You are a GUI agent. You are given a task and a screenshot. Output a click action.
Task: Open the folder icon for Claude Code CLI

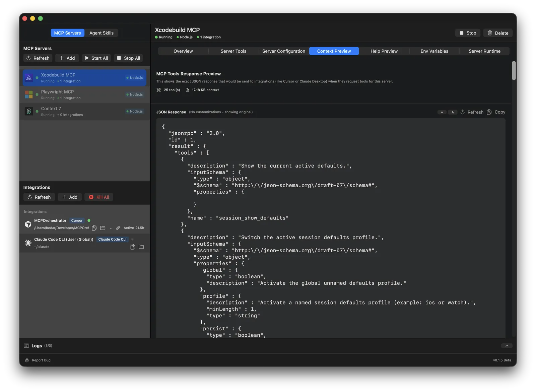[x=141, y=247]
